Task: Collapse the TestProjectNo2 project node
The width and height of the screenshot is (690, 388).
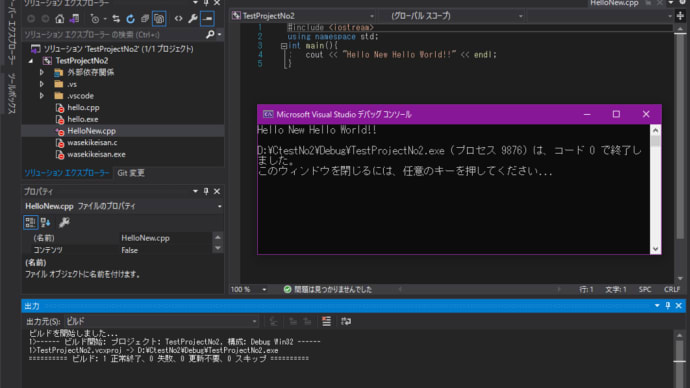Action: pyautogui.click(x=31, y=61)
